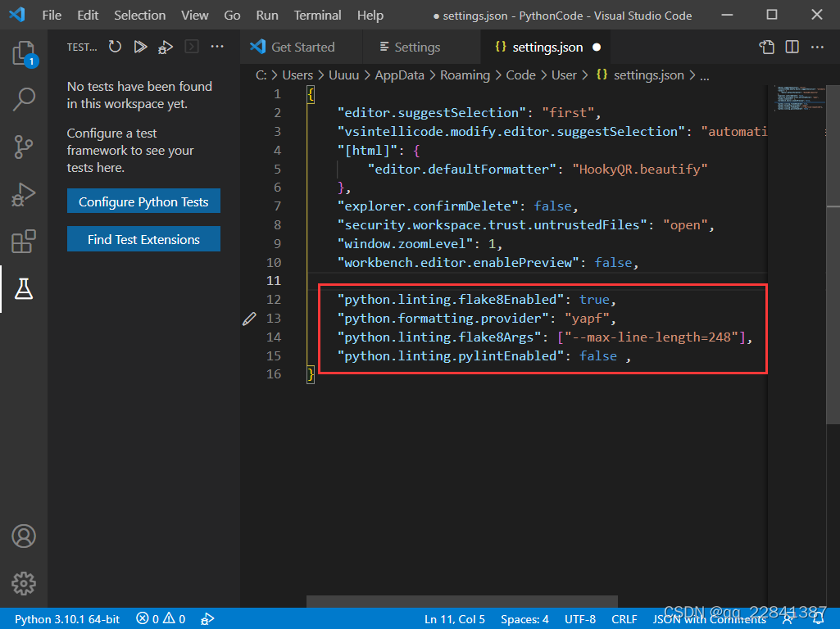Click the "--max-line-length=248" value

[x=652, y=337]
